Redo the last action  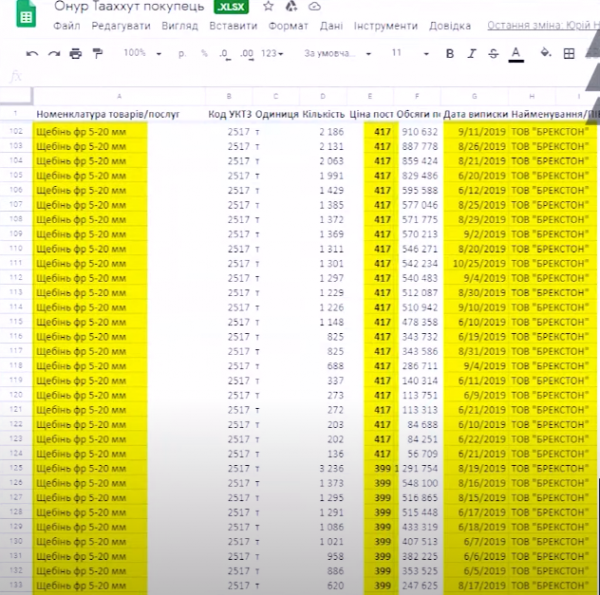tap(54, 54)
